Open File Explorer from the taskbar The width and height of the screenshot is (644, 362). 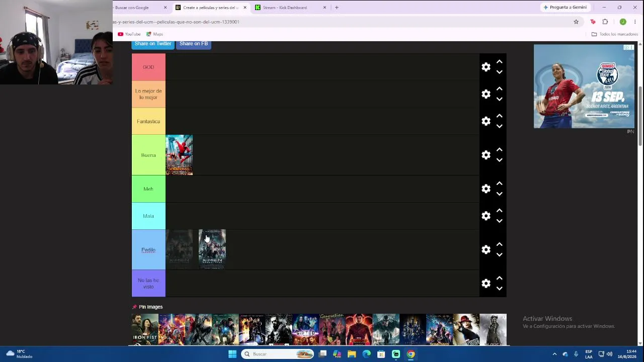[x=352, y=354]
